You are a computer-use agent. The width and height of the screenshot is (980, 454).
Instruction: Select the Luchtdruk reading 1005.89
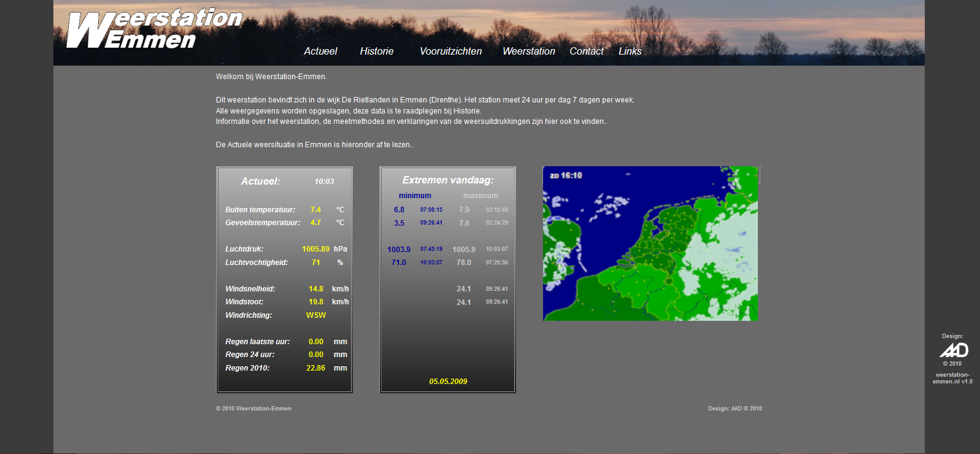[x=315, y=249]
